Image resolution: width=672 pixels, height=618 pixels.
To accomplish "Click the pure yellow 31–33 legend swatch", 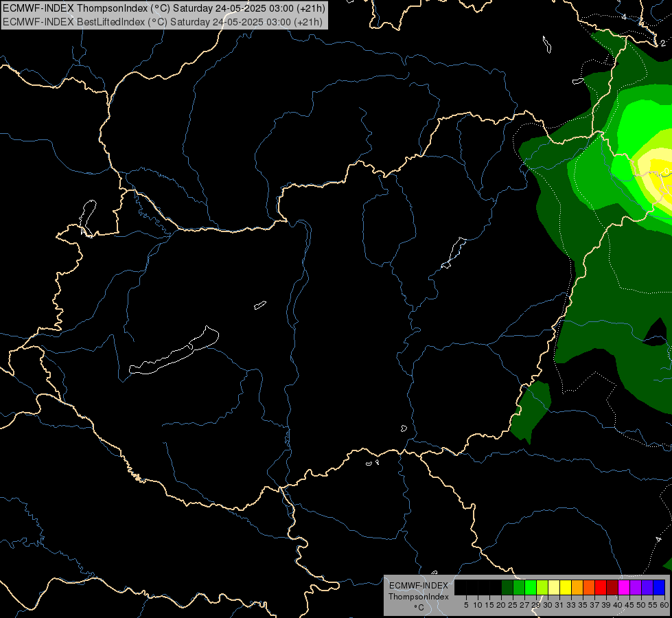I will point(566,587).
